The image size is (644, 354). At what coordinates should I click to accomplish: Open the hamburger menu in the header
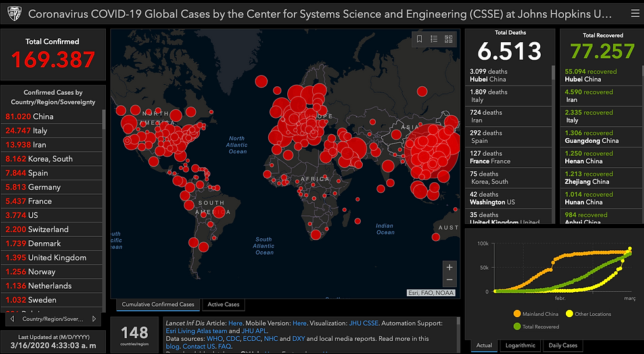pyautogui.click(x=635, y=14)
